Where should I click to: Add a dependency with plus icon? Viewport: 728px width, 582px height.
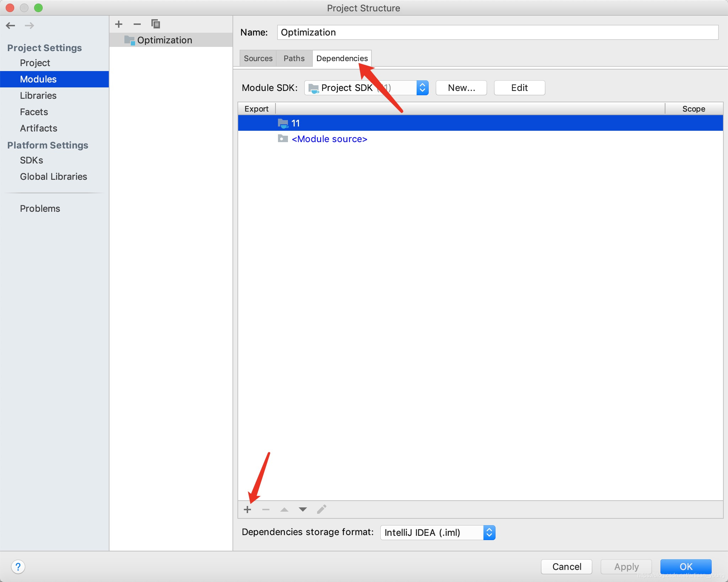248,510
